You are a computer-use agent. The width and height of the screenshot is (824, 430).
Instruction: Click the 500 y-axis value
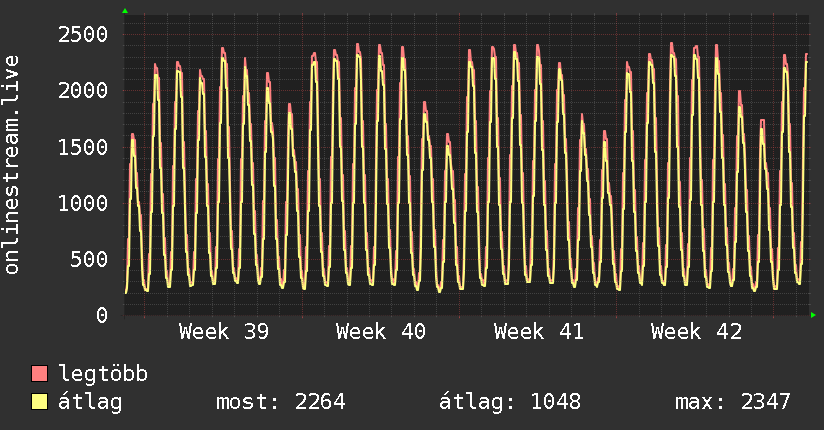coord(89,259)
